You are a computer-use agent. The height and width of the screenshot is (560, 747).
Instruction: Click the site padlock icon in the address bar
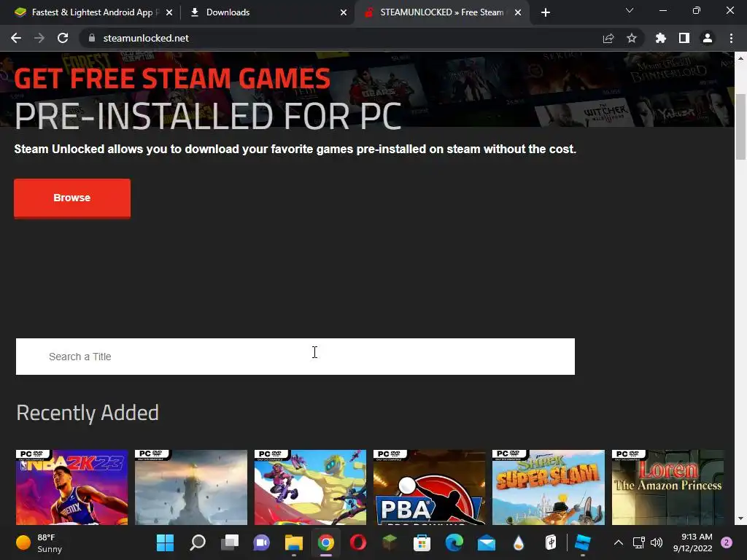tap(91, 38)
